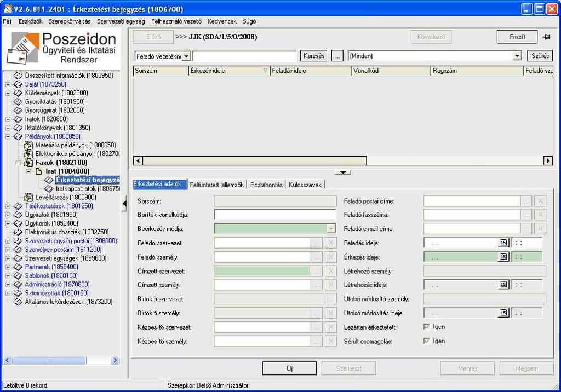The height and width of the screenshot is (392, 561).
Task: Click the Új button
Action: 289,368
